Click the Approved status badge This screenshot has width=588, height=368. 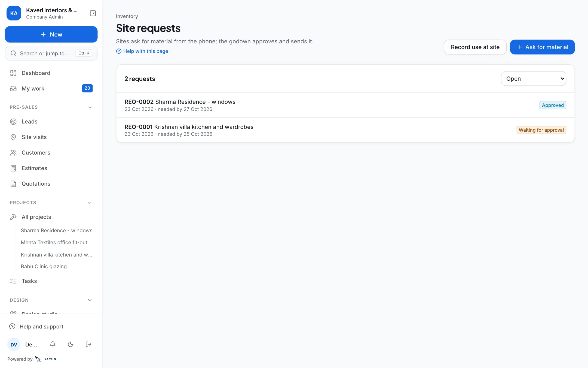coord(553,105)
